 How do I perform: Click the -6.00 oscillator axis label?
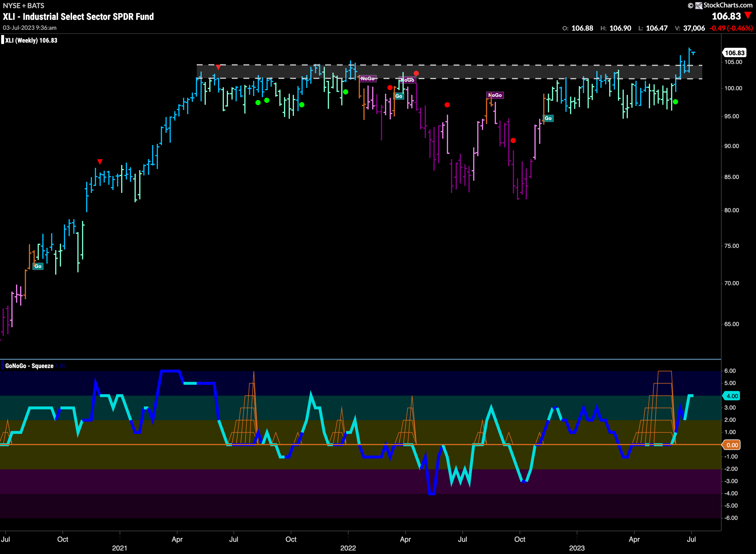coord(731,518)
